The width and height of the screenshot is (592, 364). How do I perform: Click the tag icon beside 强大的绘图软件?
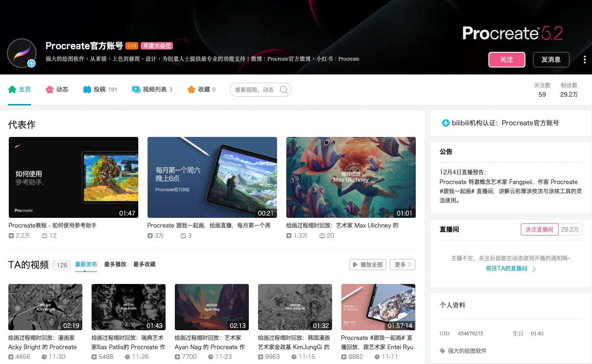443,351
